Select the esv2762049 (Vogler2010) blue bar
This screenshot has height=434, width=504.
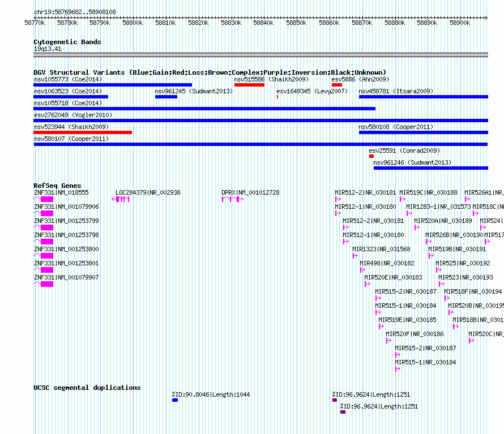[x=260, y=121]
